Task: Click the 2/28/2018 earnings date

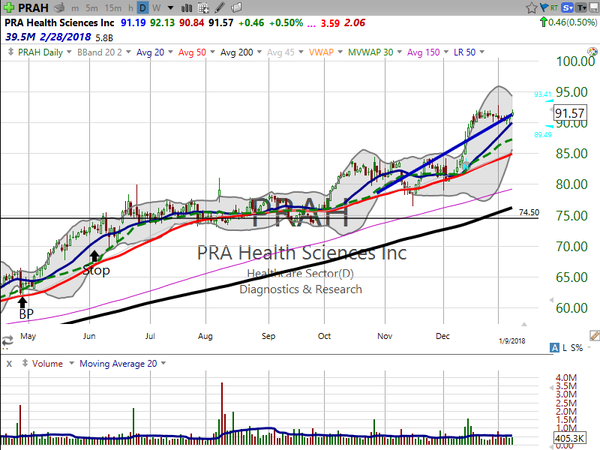Action: (x=65, y=37)
